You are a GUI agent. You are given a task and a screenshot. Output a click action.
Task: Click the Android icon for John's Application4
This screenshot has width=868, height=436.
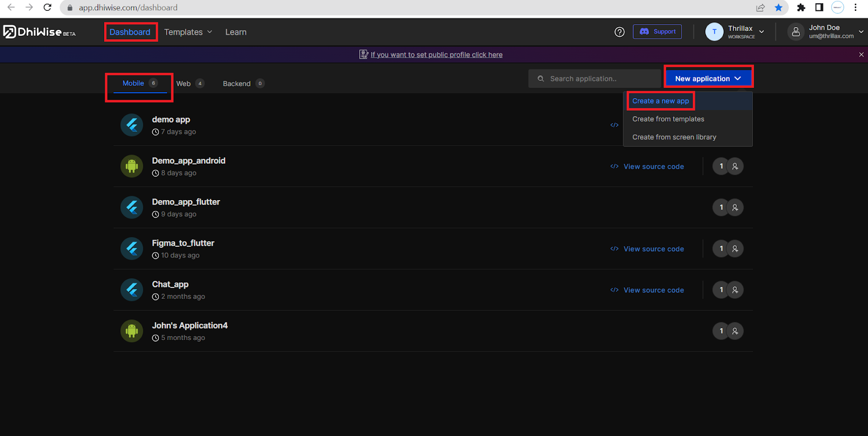click(x=132, y=331)
